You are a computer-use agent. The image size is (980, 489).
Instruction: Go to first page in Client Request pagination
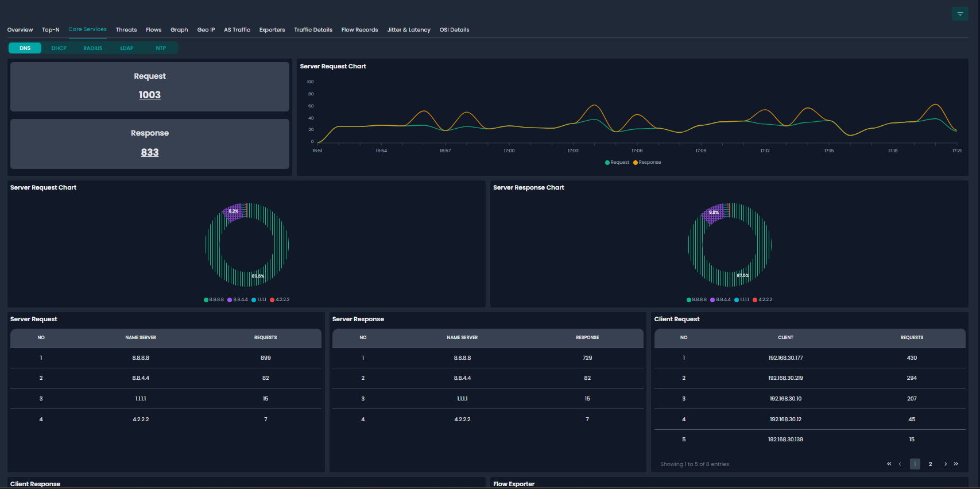point(889,464)
